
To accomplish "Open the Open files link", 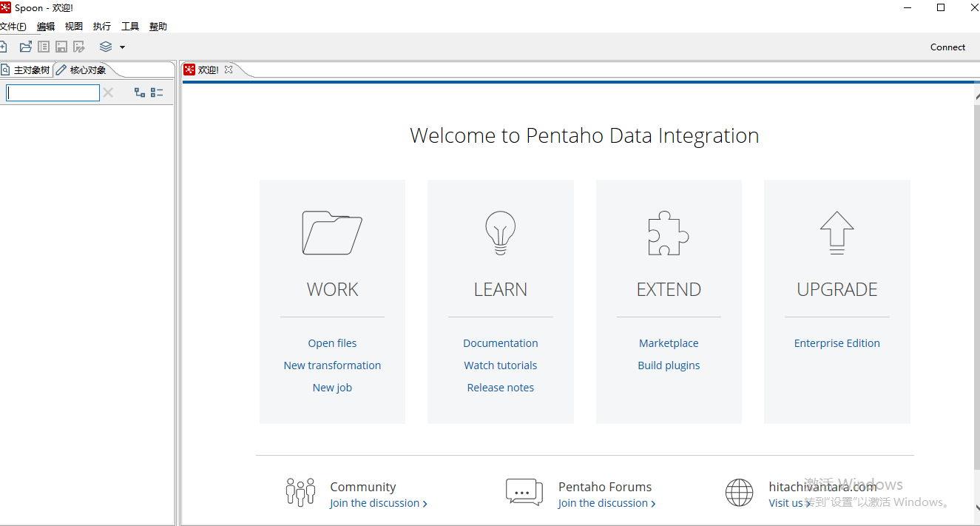I will point(332,343).
